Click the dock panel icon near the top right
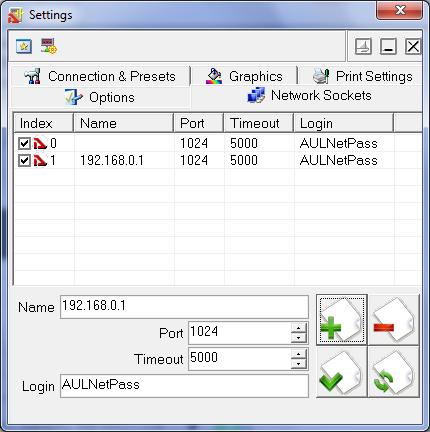This screenshot has height=432, width=430. [363, 46]
